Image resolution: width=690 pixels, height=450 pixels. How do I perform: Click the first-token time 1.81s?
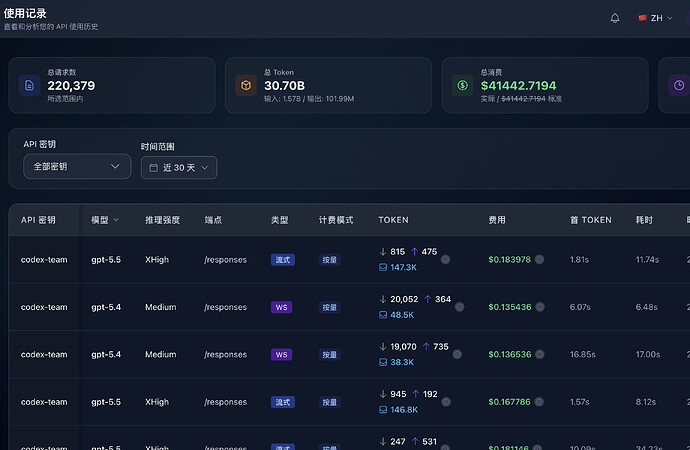click(579, 260)
